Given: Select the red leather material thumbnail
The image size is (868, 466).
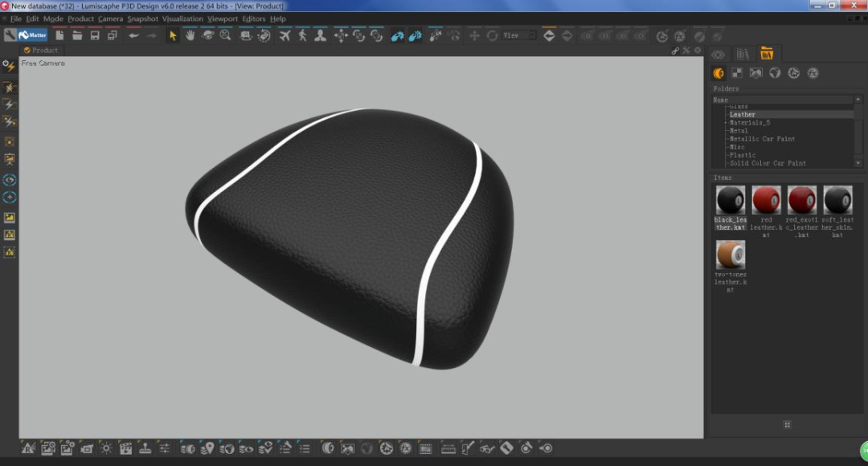Looking at the screenshot, I should point(766,200).
